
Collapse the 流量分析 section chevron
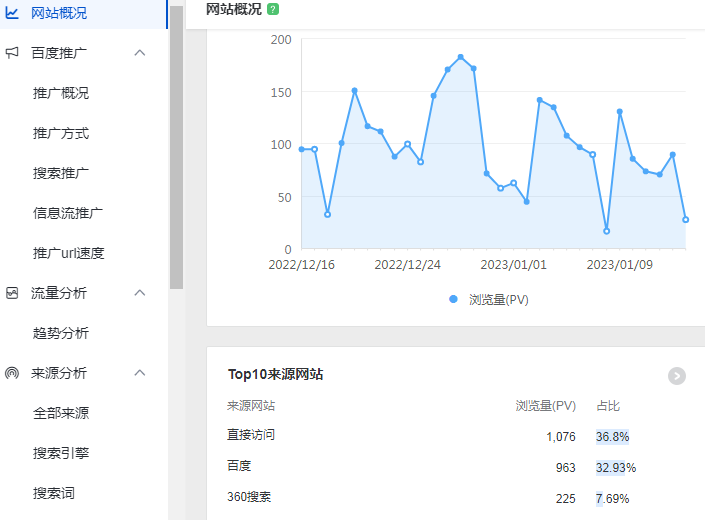140,293
